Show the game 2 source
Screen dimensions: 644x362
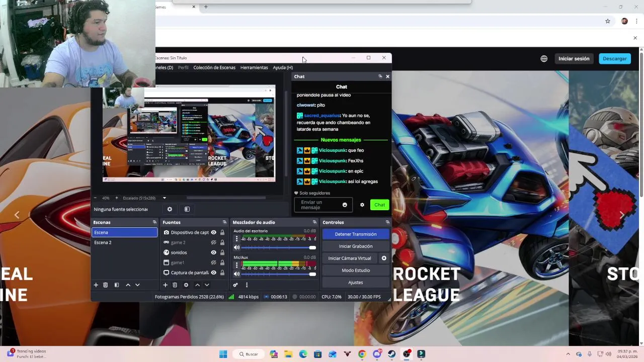pos(213,242)
